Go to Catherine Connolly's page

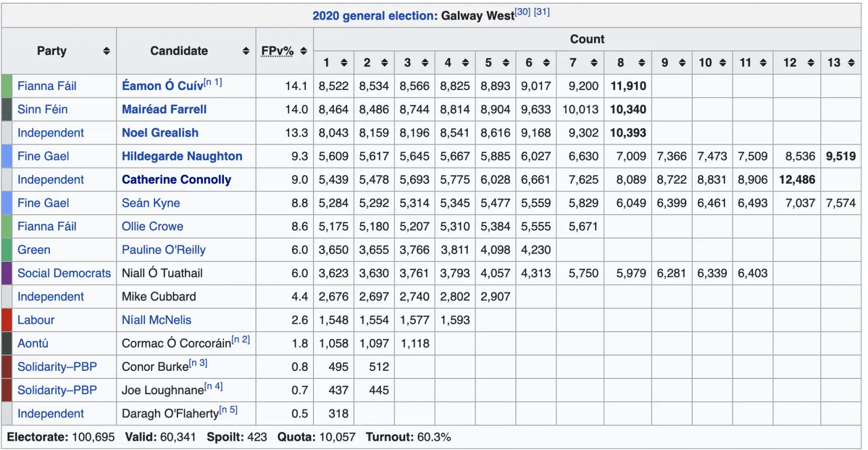click(176, 179)
